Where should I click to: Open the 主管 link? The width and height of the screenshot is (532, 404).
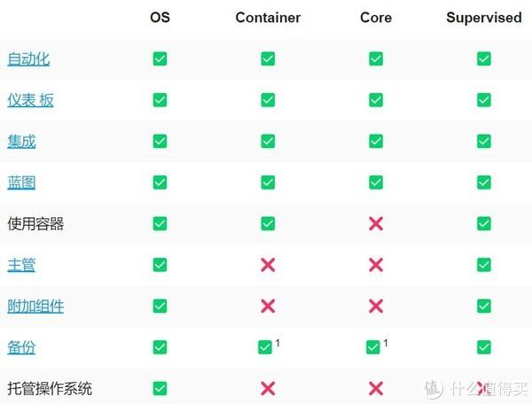coord(21,265)
